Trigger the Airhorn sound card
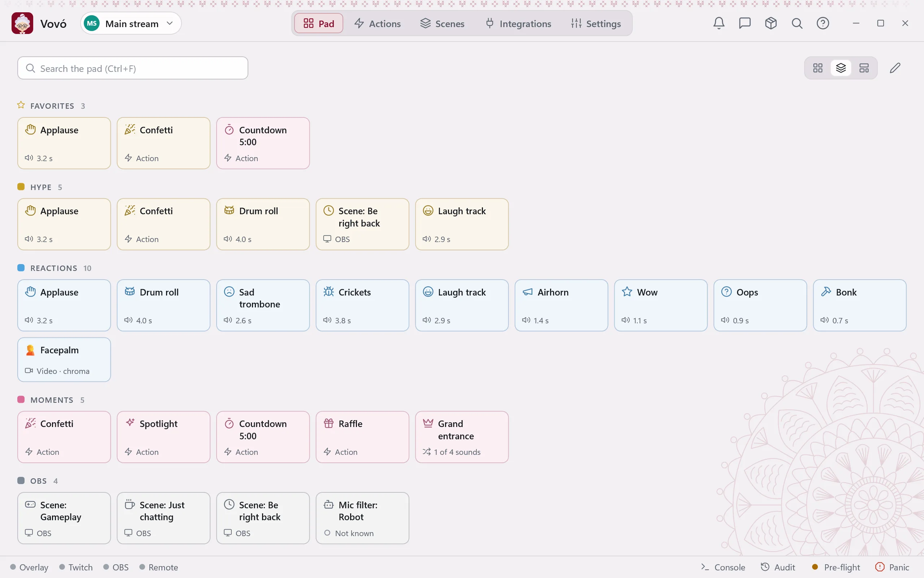This screenshot has width=924, height=578. 561,305
